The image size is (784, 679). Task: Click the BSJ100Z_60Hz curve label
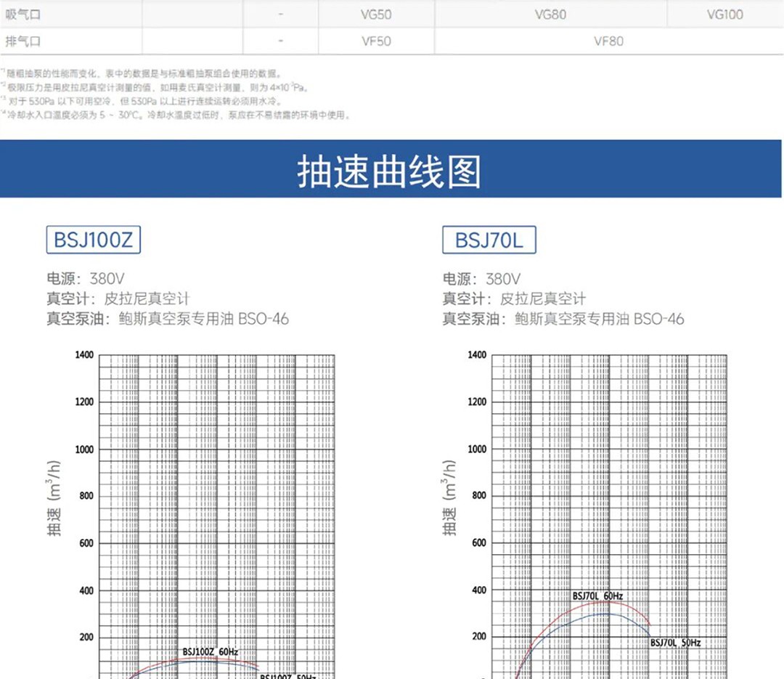[210, 651]
